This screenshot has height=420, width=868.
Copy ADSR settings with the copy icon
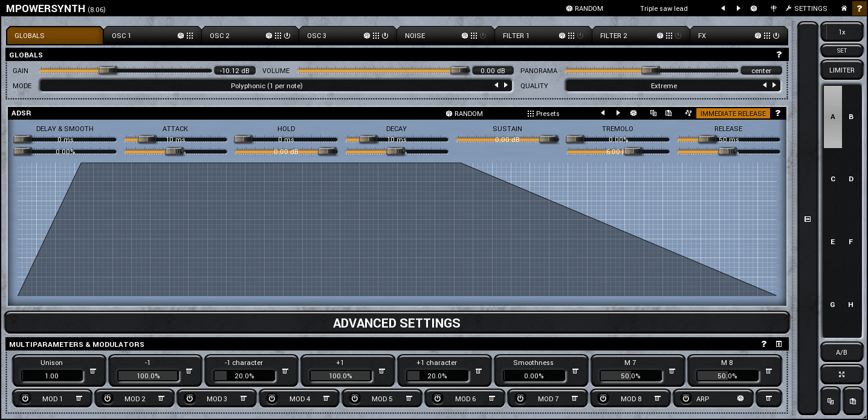point(653,114)
